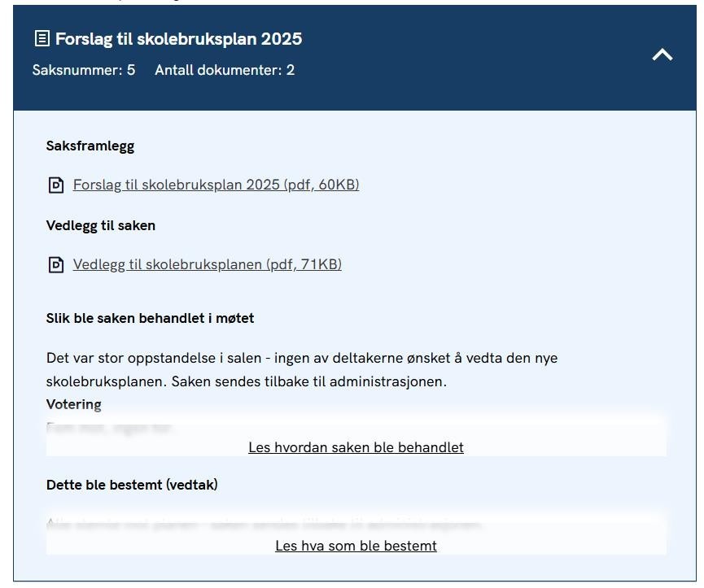The image size is (704, 588).
Task: Open the Vedlegg til skolebruksplanen PDF link
Action: click(207, 264)
